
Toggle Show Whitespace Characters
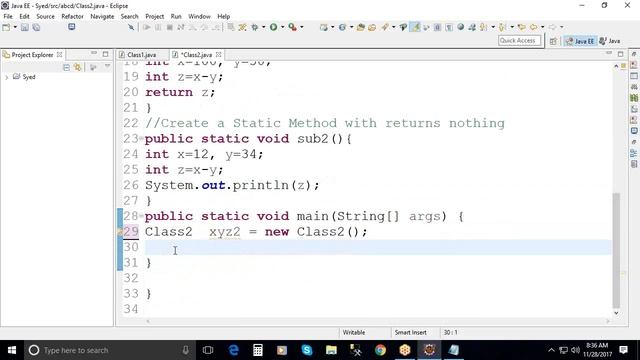(449, 27)
